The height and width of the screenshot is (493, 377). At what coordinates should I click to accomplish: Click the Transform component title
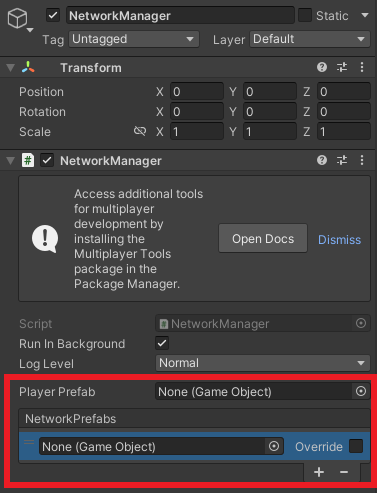tap(91, 68)
